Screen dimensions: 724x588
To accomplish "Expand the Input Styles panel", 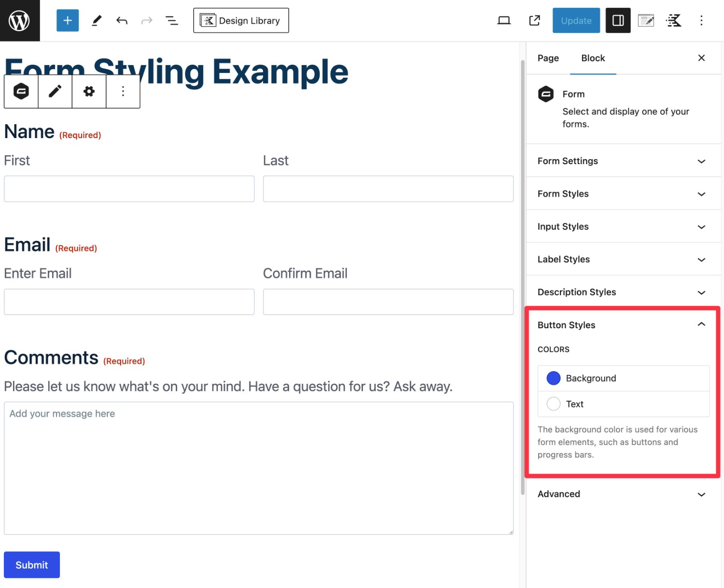I will coord(623,226).
